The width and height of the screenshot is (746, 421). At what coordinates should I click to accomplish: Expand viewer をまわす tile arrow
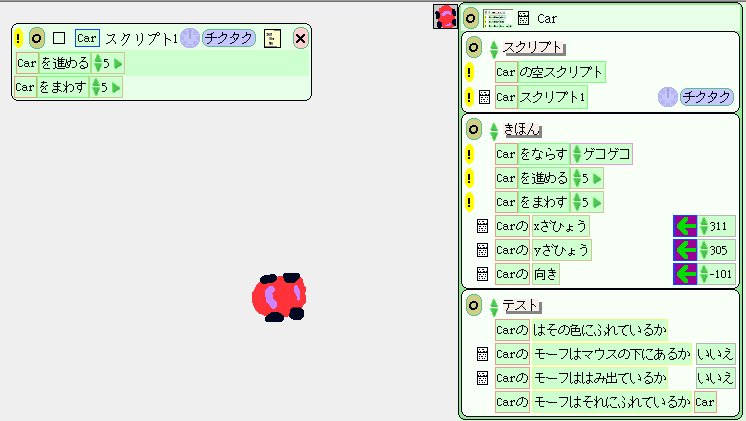[597, 203]
